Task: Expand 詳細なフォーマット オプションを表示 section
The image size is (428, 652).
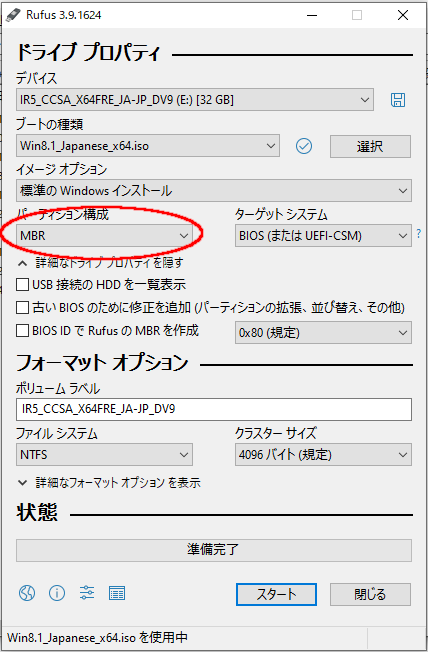Action: 109,483
